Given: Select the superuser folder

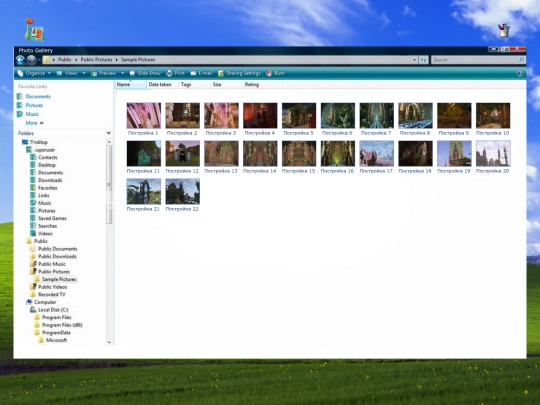Looking at the screenshot, I should click(41, 150).
